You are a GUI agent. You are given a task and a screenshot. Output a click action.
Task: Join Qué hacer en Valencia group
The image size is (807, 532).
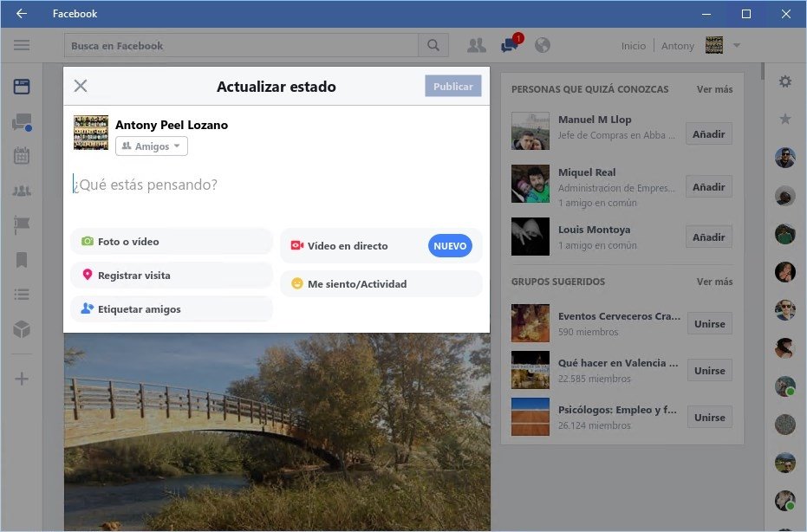tap(710, 371)
